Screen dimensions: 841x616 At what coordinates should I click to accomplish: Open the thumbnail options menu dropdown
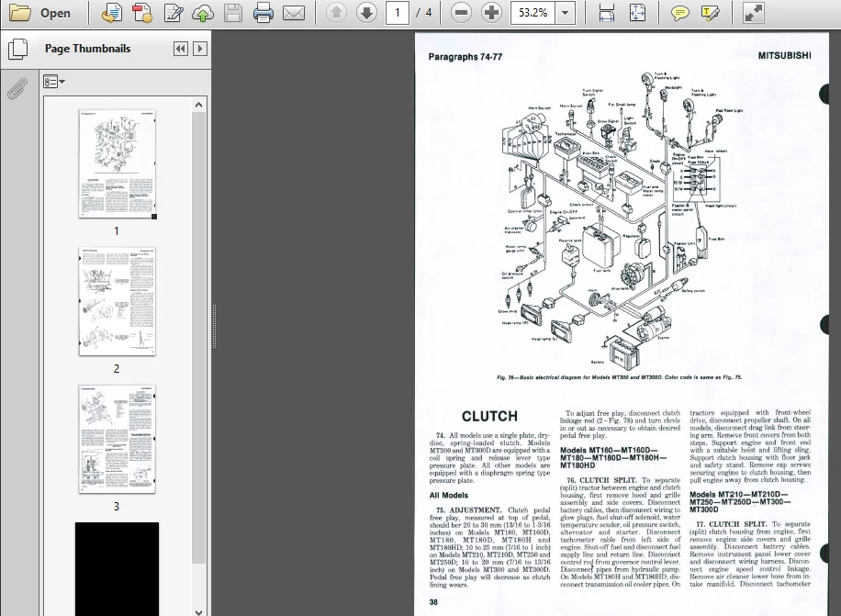click(x=53, y=82)
